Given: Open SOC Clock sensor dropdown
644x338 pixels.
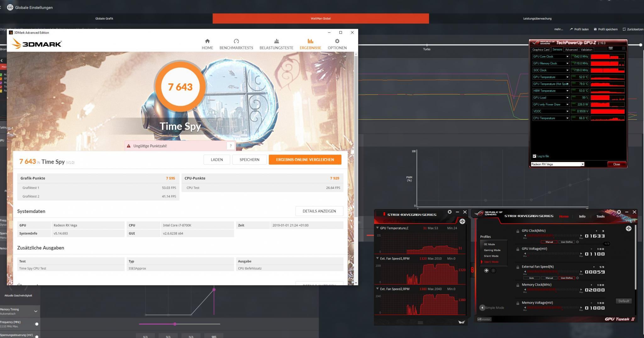Looking at the screenshot, I should 567,70.
